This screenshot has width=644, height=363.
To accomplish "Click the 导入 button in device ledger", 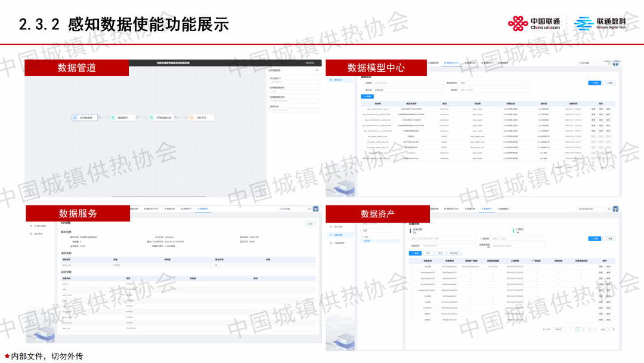I will click(429, 253).
